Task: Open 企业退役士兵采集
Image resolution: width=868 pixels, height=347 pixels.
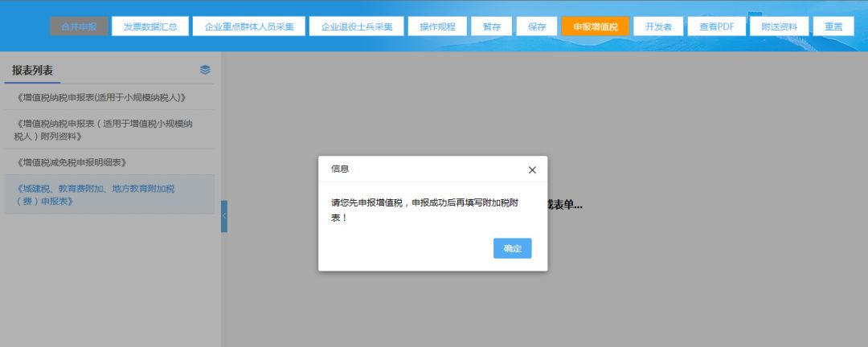Action: [x=357, y=27]
